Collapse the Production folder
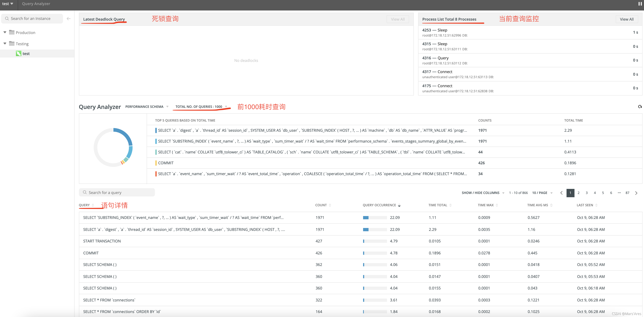The image size is (644, 317). [x=5, y=33]
